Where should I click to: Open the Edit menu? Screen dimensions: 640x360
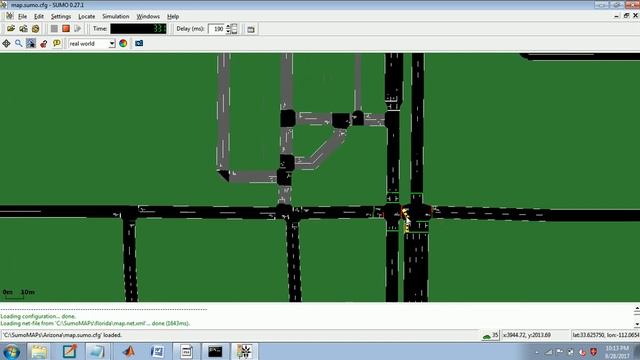click(x=39, y=16)
